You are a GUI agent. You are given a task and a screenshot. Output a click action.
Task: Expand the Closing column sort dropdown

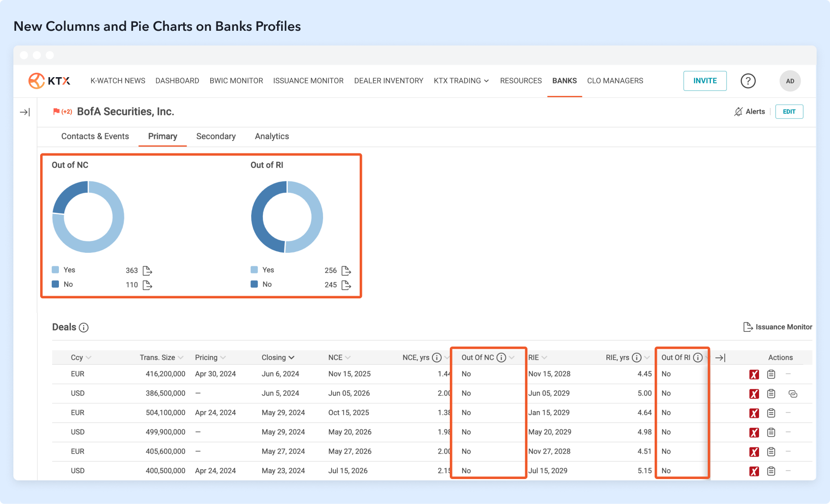[x=291, y=358]
